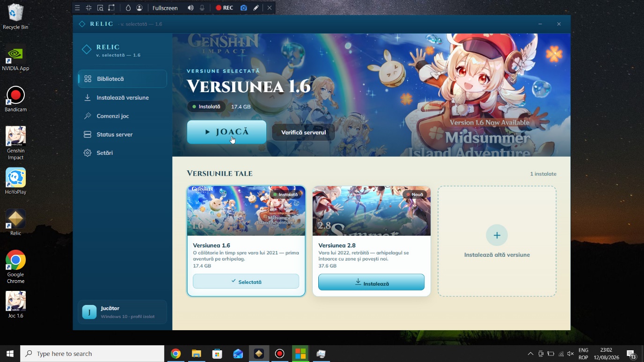
Task: Click the Selectată button on Versiunea 1.6 card
Action: [246, 282]
